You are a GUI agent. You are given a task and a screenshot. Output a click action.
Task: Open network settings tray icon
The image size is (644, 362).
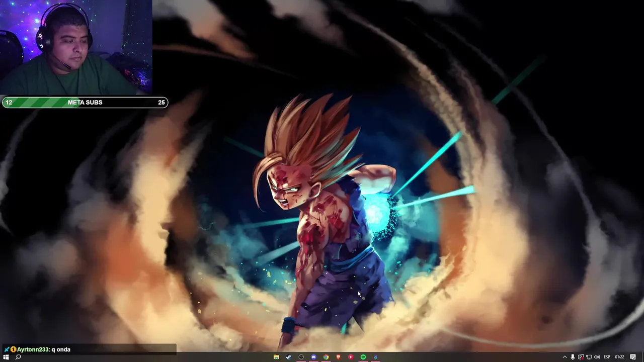[589, 357]
